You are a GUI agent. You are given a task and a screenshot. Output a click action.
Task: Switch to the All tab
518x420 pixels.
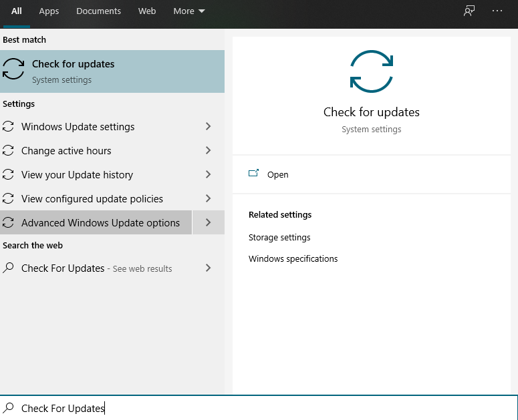coord(17,11)
